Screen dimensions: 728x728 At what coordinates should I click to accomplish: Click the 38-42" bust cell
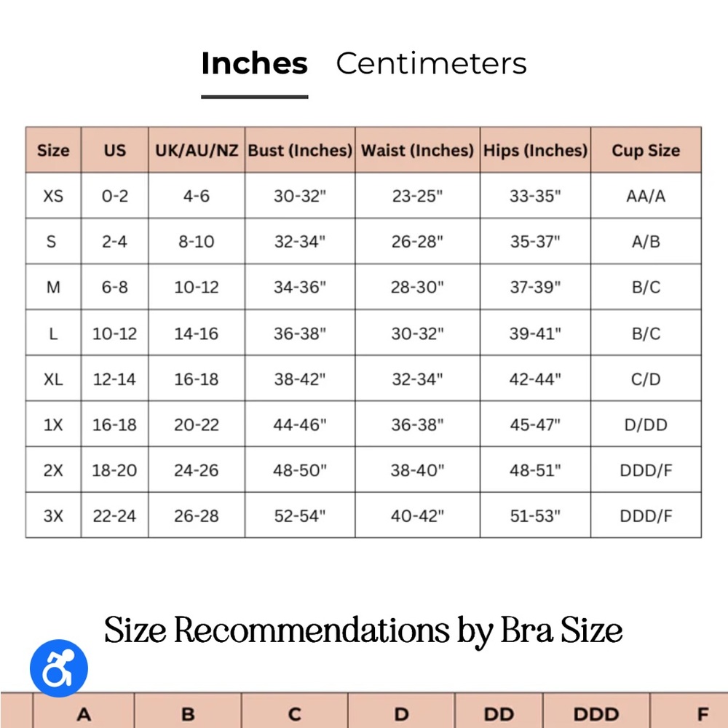pos(300,379)
